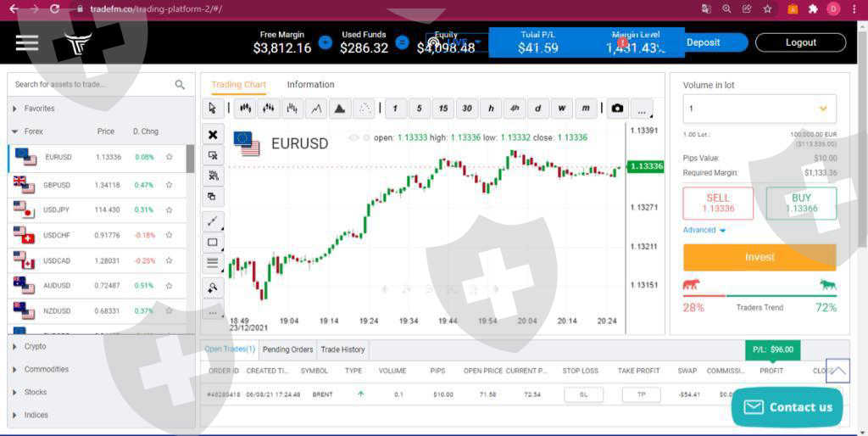Open the drawing sidebar's more tools (...)
This screenshot has width=868, height=436.
pos(213,310)
